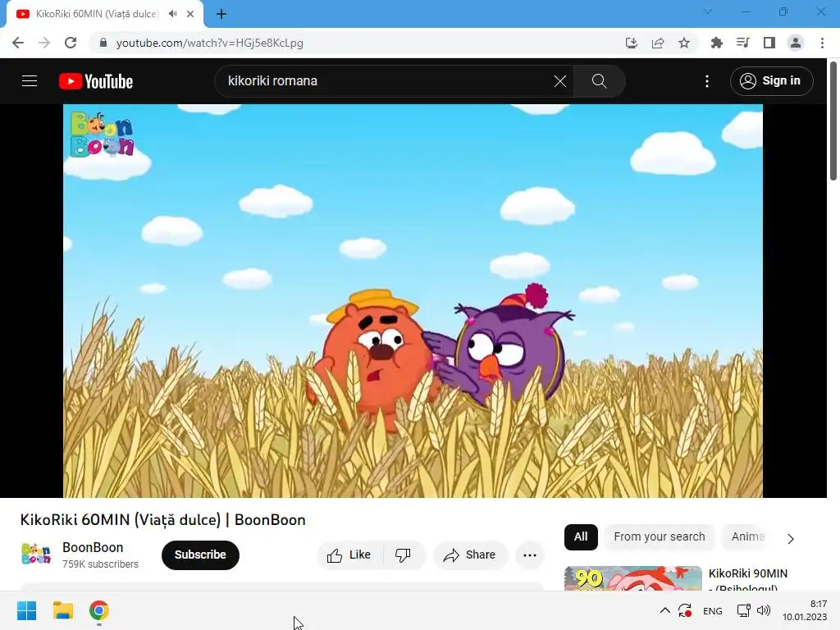The image size is (840, 630).
Task: Open a new tab with plus
Action: coord(221,14)
